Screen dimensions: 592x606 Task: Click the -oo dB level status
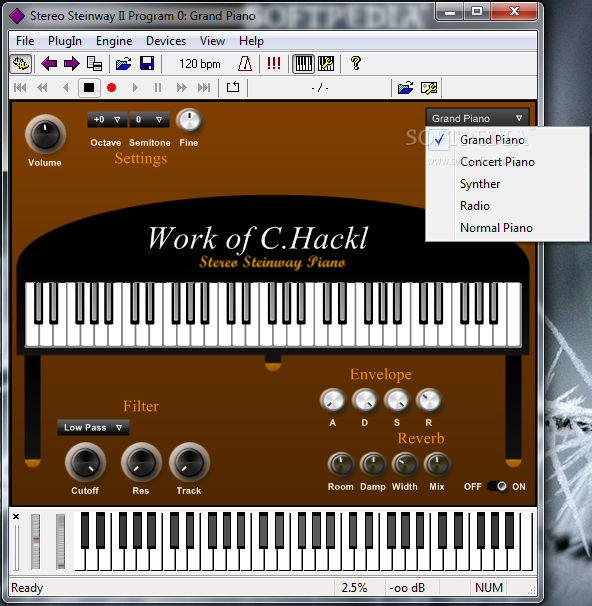[407, 588]
